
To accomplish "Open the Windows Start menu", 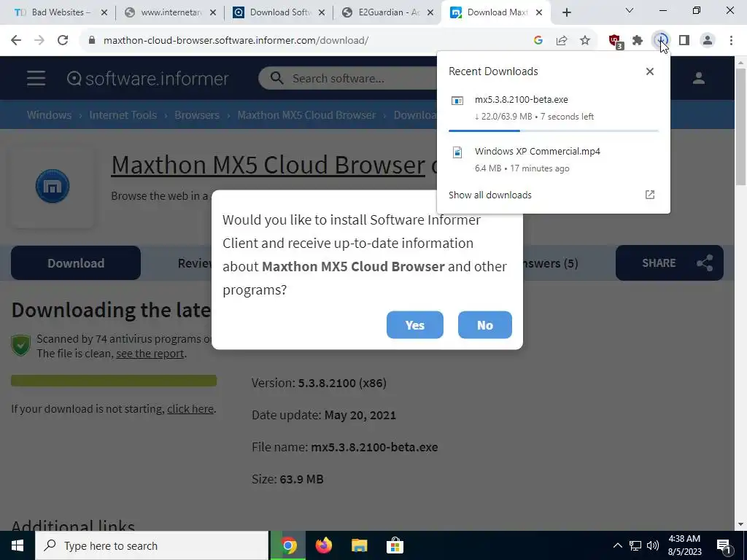I will [18, 545].
